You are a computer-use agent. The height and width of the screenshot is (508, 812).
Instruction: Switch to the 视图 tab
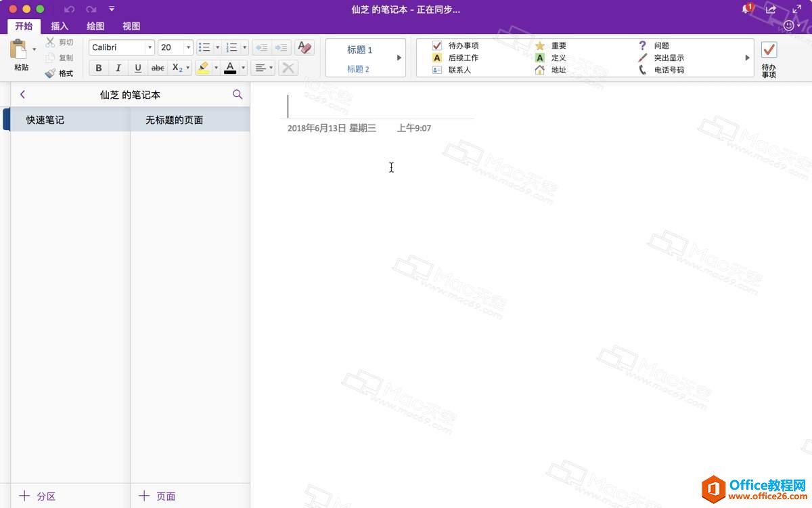[x=131, y=26]
